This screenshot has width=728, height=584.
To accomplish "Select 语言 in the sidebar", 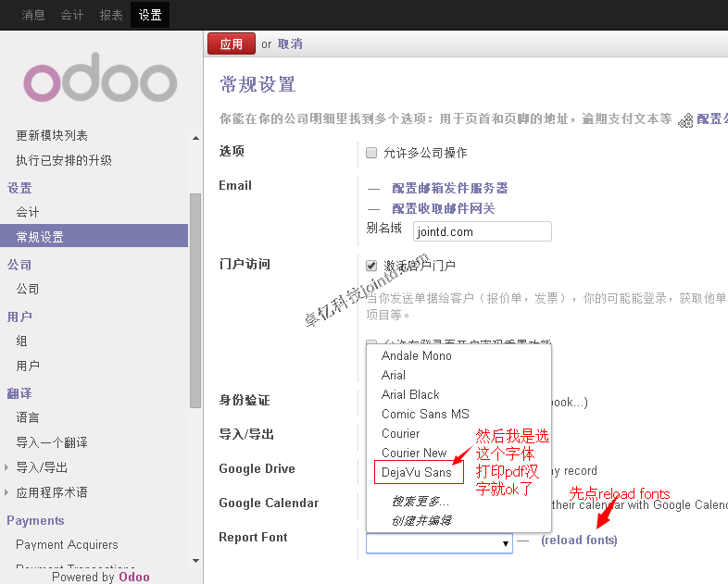I will (x=28, y=417).
